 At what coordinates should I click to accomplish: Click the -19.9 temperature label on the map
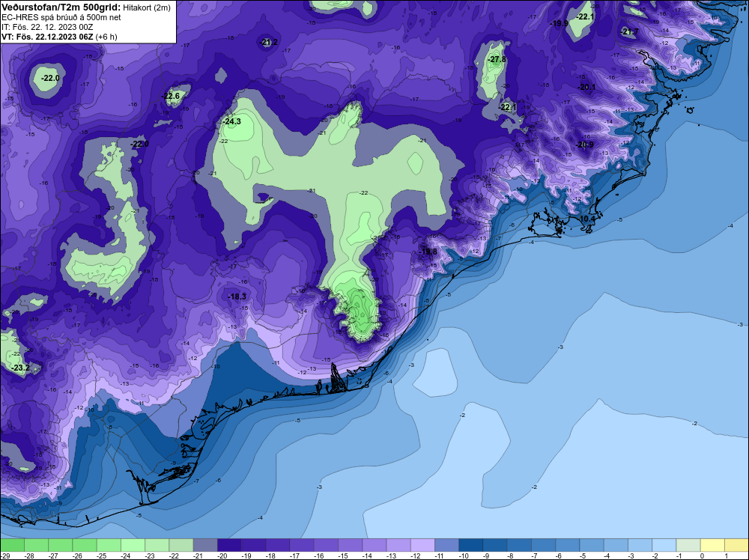(559, 23)
